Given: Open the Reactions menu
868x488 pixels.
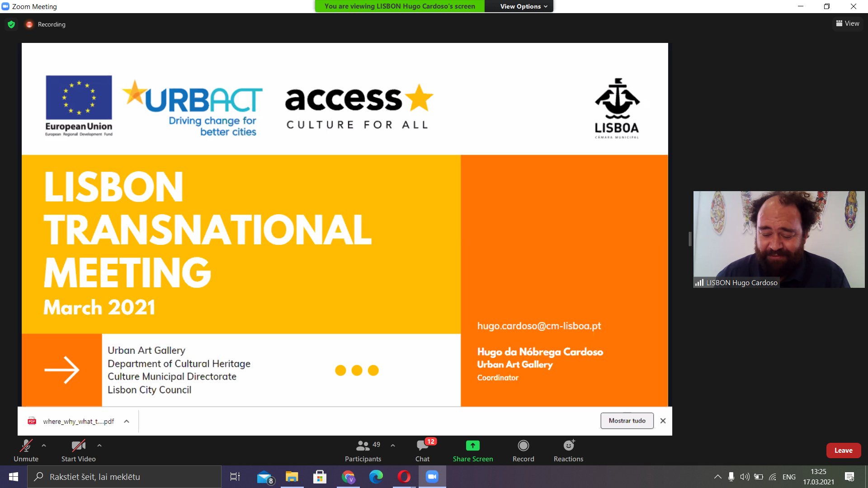Looking at the screenshot, I should pyautogui.click(x=568, y=446).
